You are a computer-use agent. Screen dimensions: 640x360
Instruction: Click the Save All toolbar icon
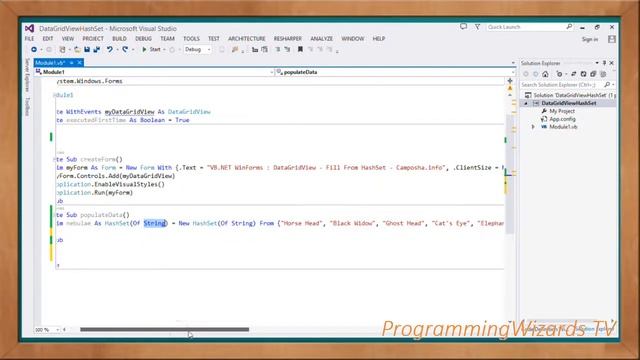click(x=97, y=49)
